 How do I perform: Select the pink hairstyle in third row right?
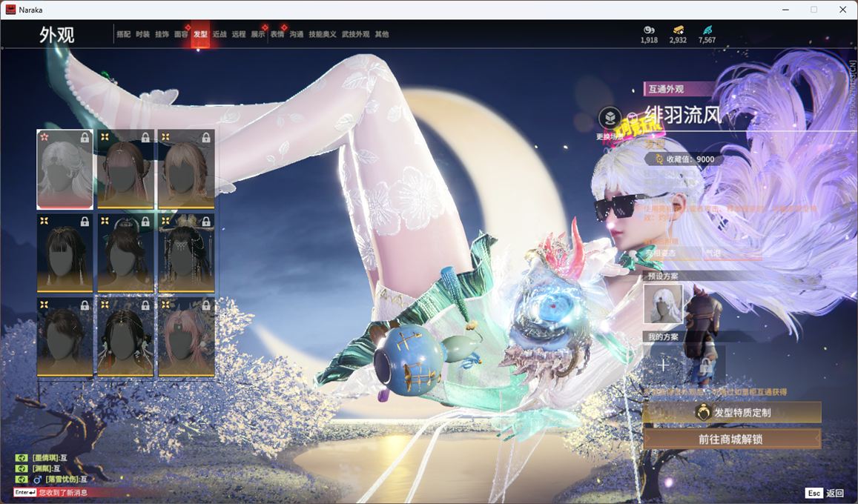point(186,336)
